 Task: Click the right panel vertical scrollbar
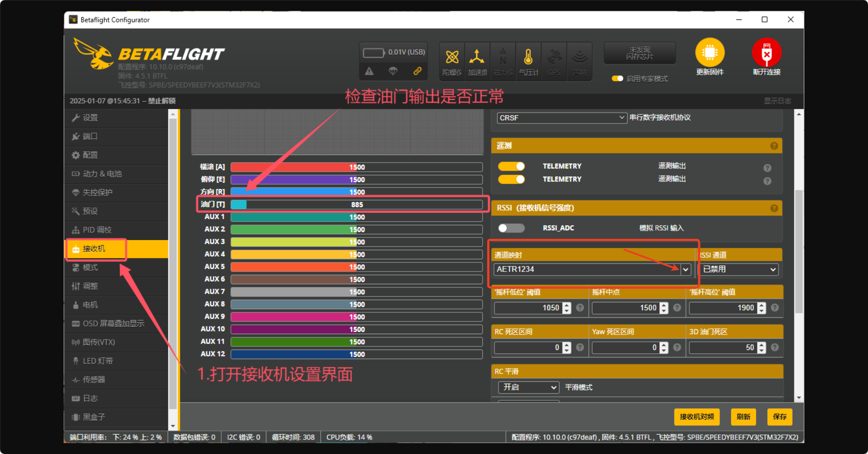(x=798, y=252)
